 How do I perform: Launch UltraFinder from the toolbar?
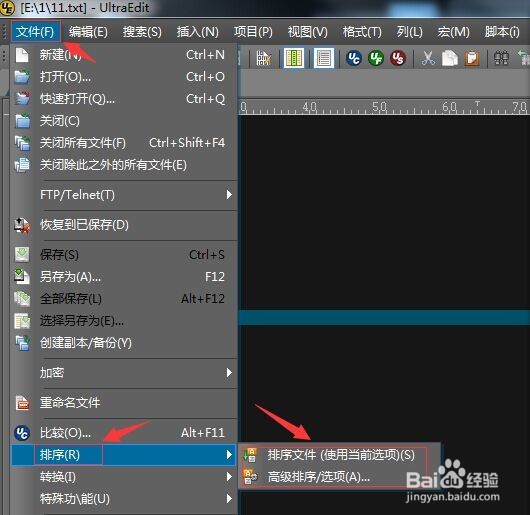point(376,58)
